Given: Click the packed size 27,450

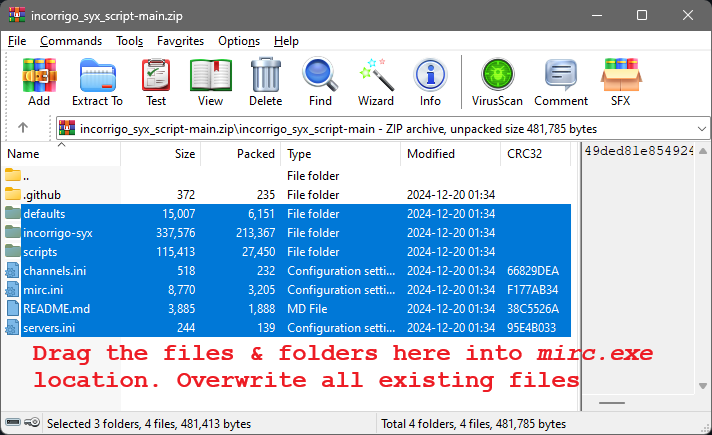Looking at the screenshot, I should (258, 252).
